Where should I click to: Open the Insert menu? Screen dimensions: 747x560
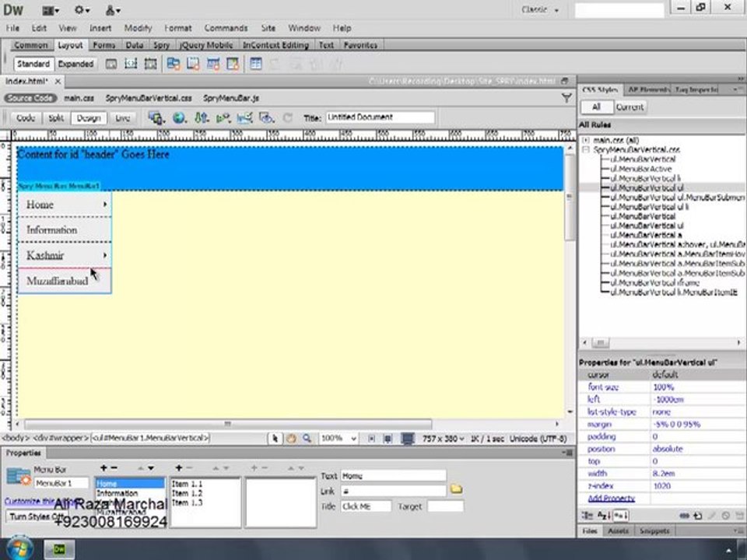(x=100, y=28)
